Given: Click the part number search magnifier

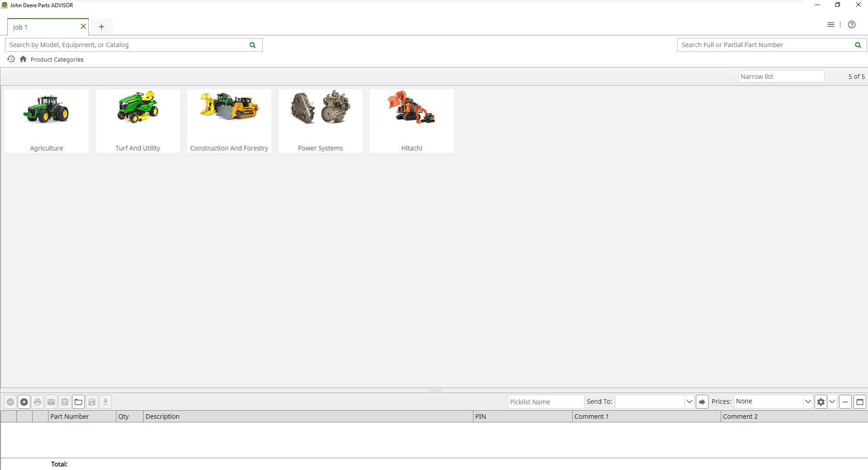Looking at the screenshot, I should point(858,45).
